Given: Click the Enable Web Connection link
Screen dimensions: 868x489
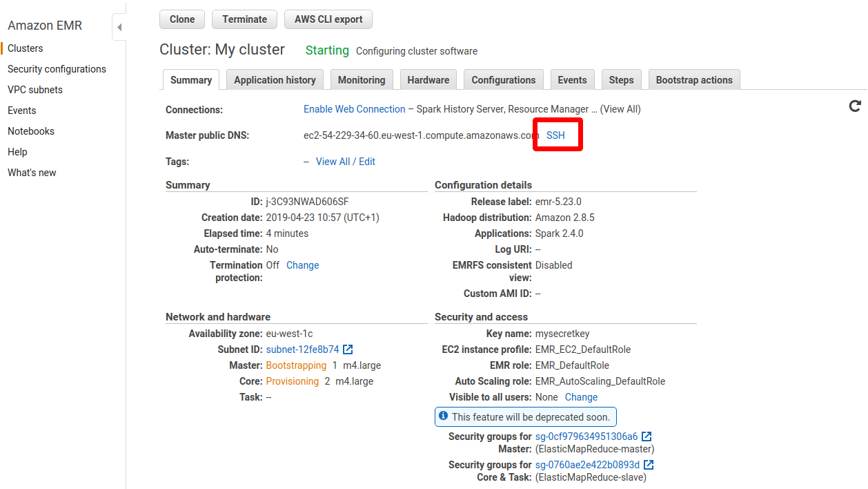Looking at the screenshot, I should (355, 109).
